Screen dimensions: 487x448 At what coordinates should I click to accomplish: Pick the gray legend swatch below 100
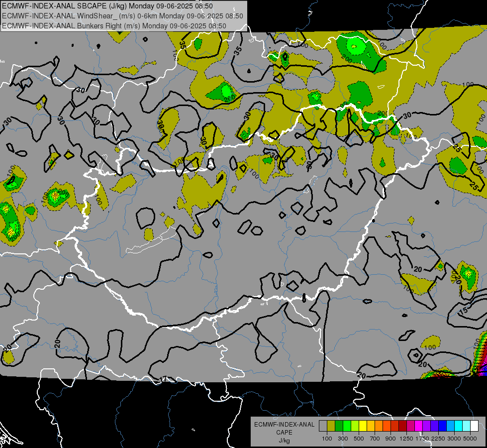coord(323,426)
